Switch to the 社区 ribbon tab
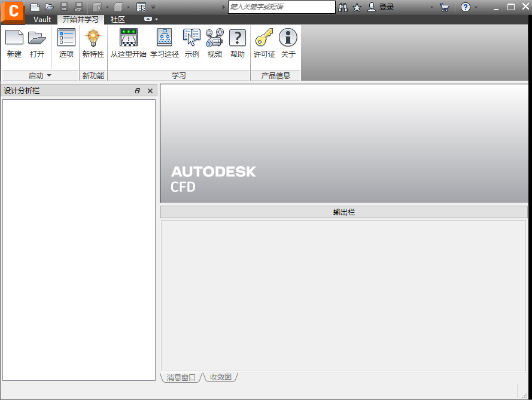The width and height of the screenshot is (532, 400). pyautogui.click(x=118, y=19)
